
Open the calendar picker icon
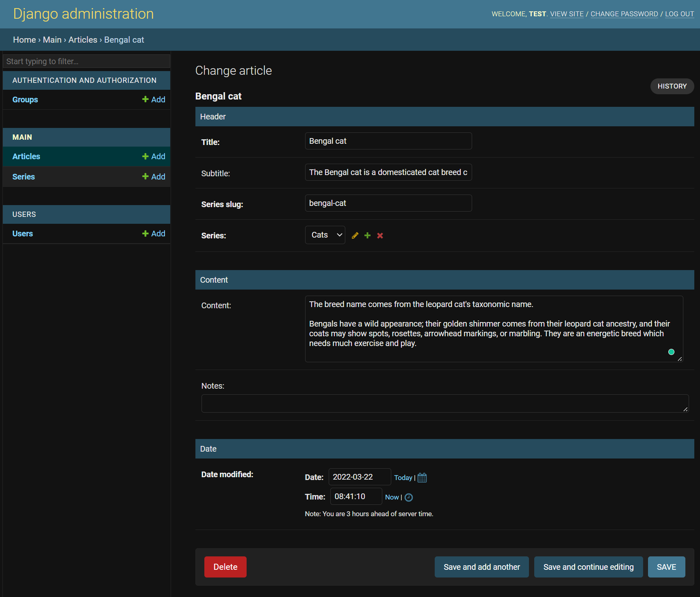click(x=422, y=478)
